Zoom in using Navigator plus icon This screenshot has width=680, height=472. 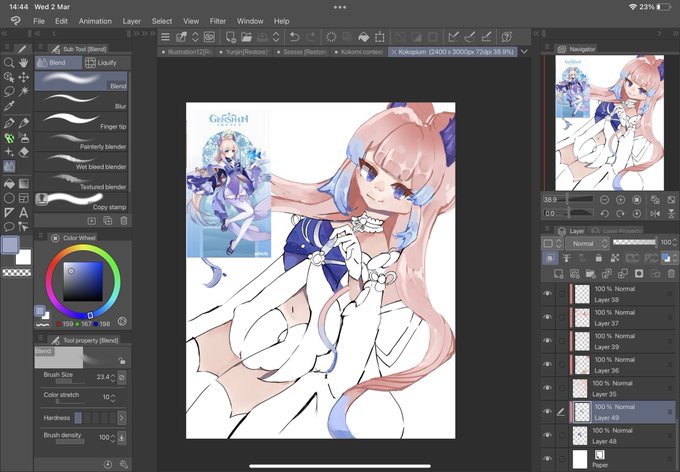(621, 200)
